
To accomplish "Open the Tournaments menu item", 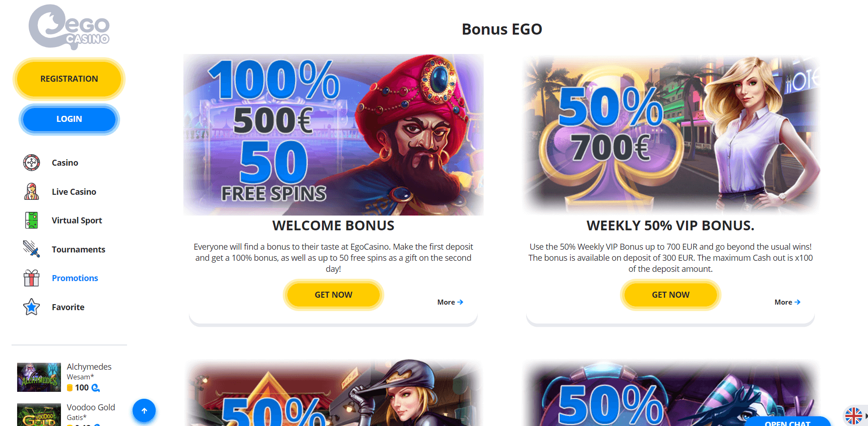I will (79, 250).
